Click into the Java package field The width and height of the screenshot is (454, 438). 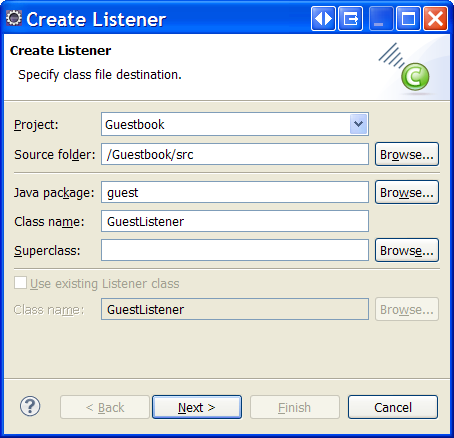point(235,192)
